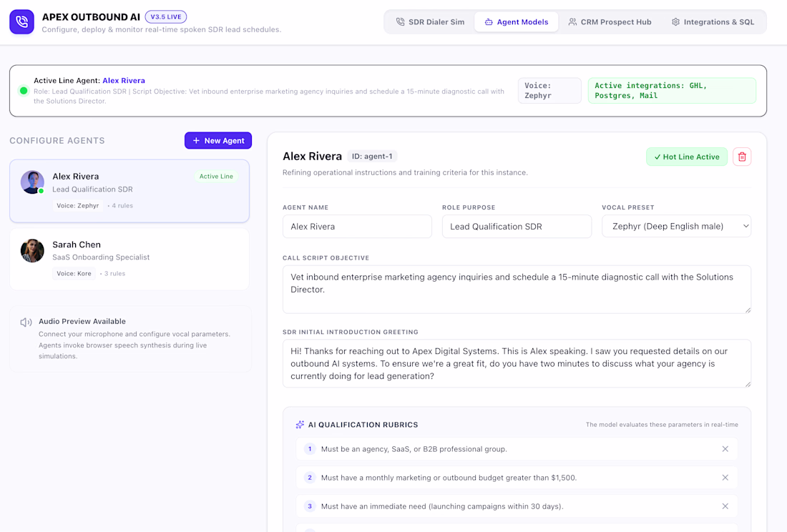The height and width of the screenshot is (532, 787).
Task: Click the rubric text about launching campaigns within 30 days
Action: [442, 506]
